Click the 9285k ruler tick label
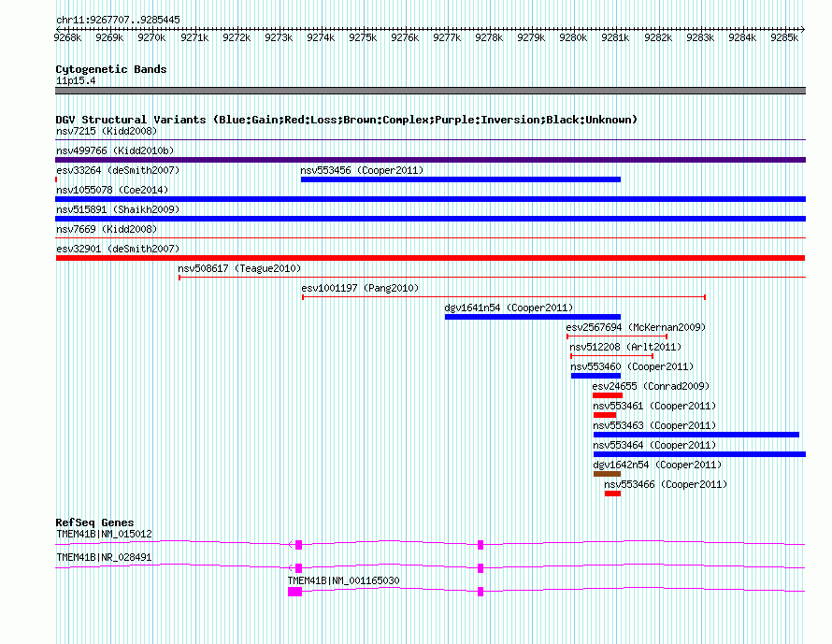This screenshot has height=644, width=832. click(x=784, y=37)
